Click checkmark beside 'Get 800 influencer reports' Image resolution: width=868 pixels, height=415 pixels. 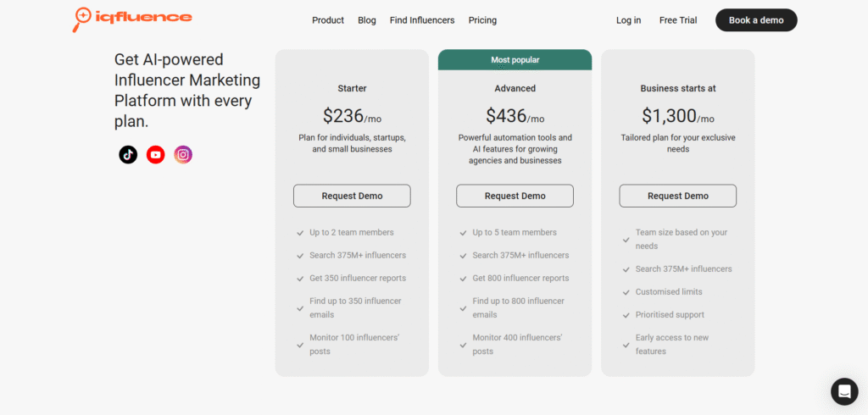(463, 279)
